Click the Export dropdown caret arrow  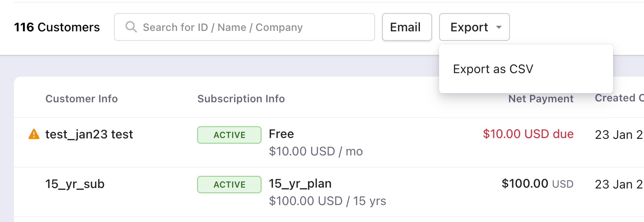pyautogui.click(x=499, y=27)
